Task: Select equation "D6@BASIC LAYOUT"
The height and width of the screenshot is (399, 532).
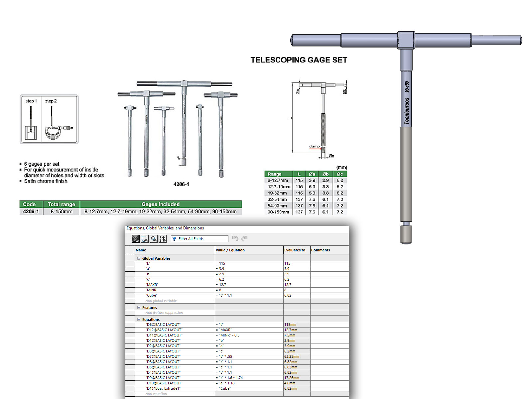Action: click(x=163, y=325)
